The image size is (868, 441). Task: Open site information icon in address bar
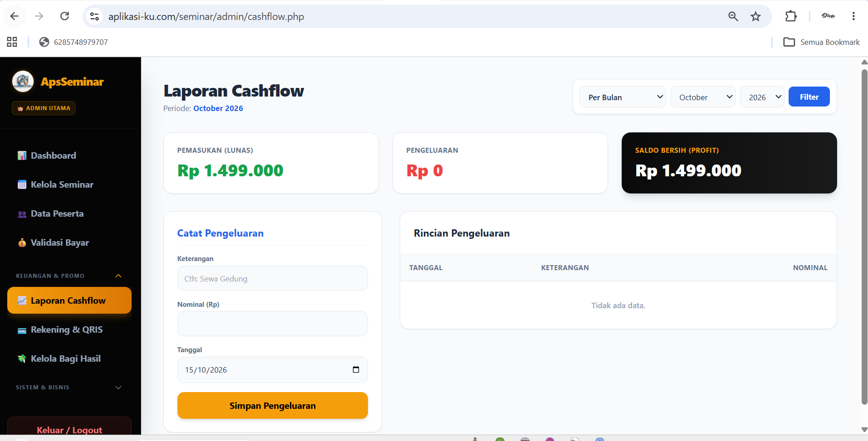click(94, 16)
